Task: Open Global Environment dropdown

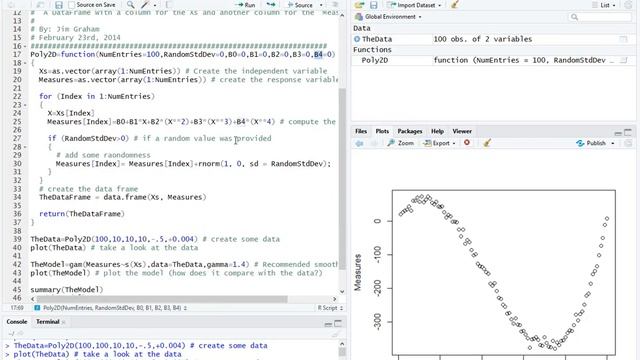Action: click(x=388, y=17)
